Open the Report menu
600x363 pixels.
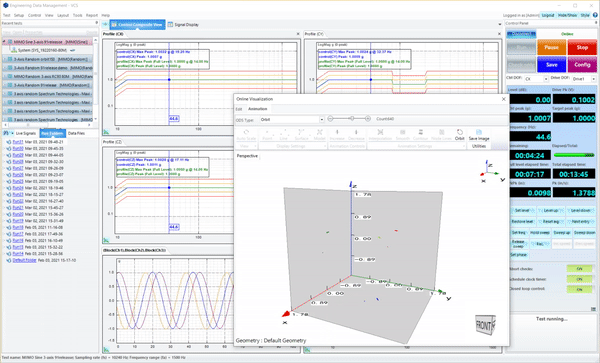(x=92, y=15)
